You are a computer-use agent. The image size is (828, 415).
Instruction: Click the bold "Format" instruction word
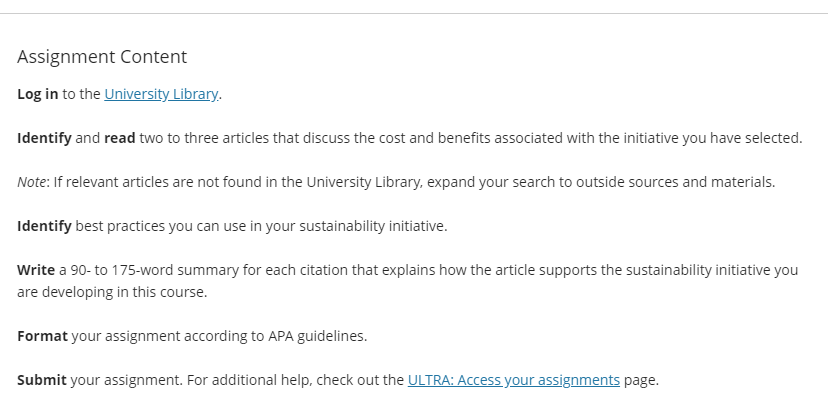(x=42, y=336)
